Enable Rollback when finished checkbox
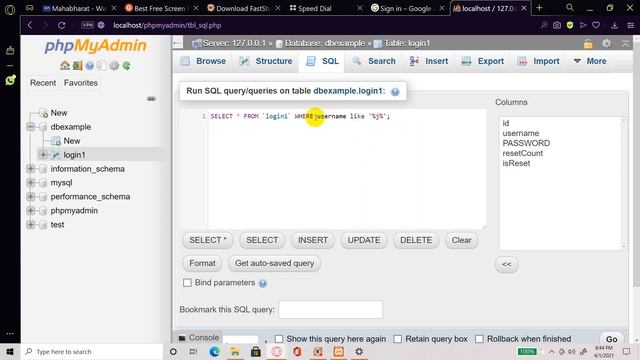640x360 pixels. [x=480, y=339]
